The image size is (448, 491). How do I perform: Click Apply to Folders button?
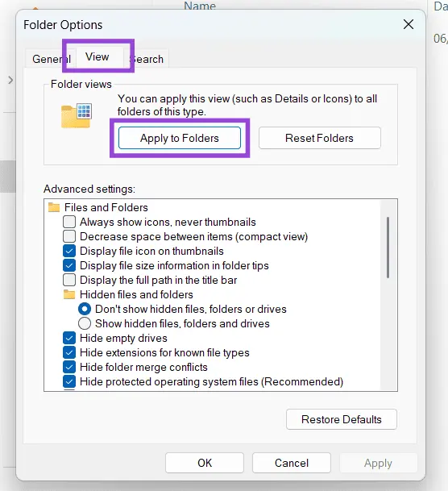pos(180,138)
